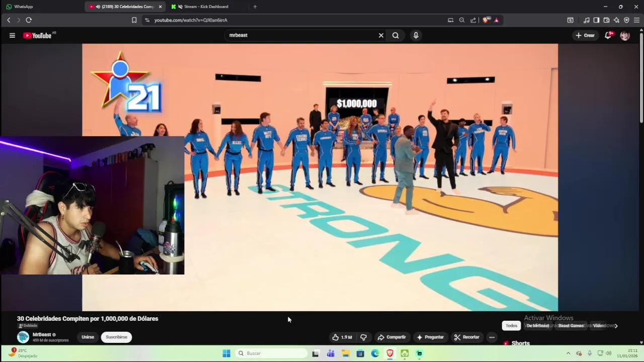Open a new browser tab
644x362 pixels.
coord(255,7)
